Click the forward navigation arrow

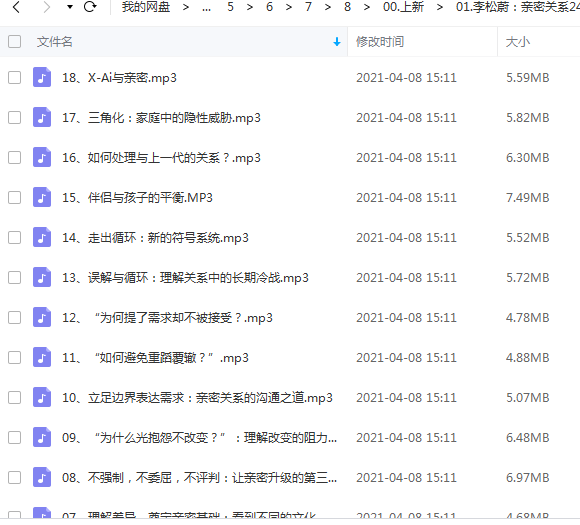click(x=46, y=7)
